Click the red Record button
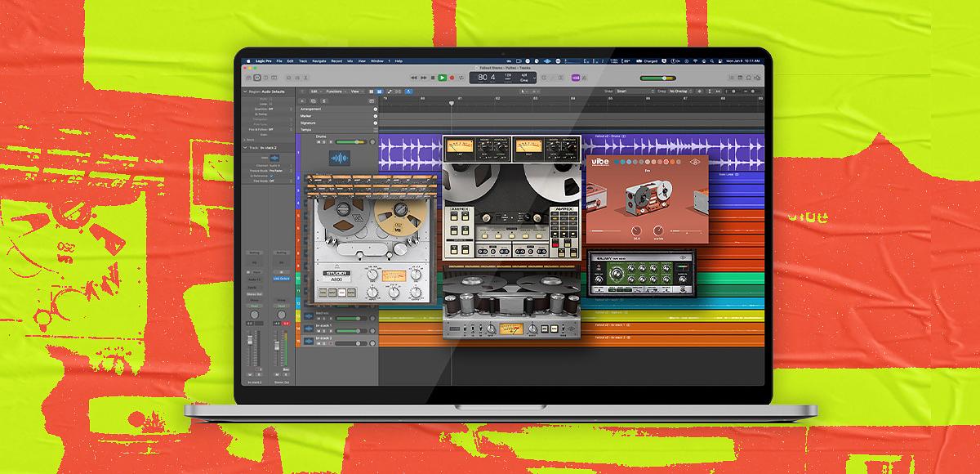980x474 pixels. (x=452, y=77)
